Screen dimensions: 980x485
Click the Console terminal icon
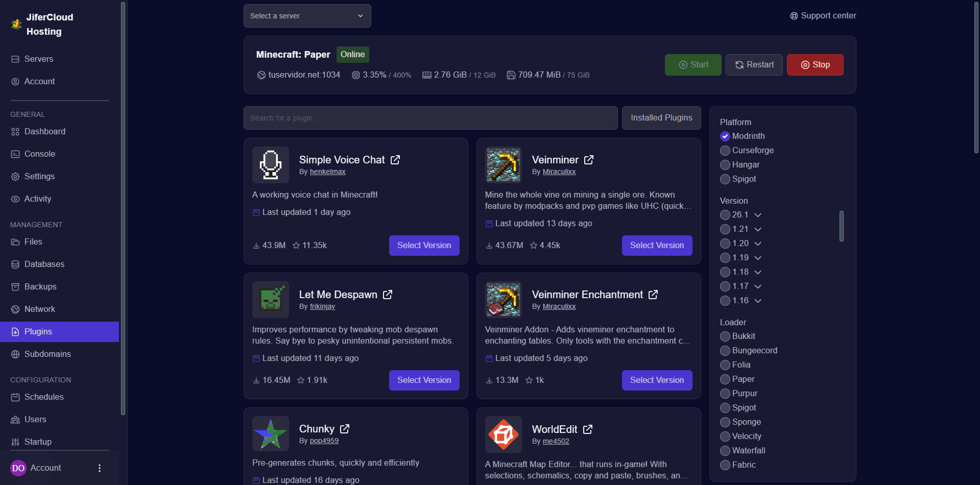pyautogui.click(x=15, y=154)
